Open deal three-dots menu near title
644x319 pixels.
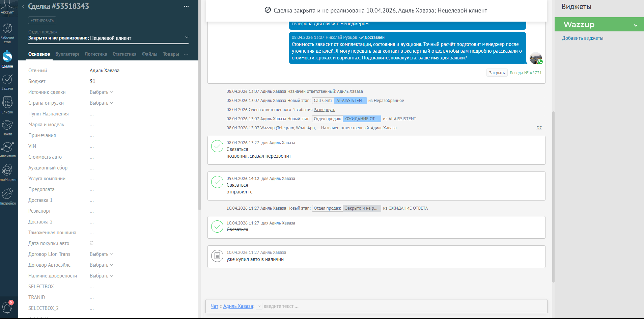[186, 6]
